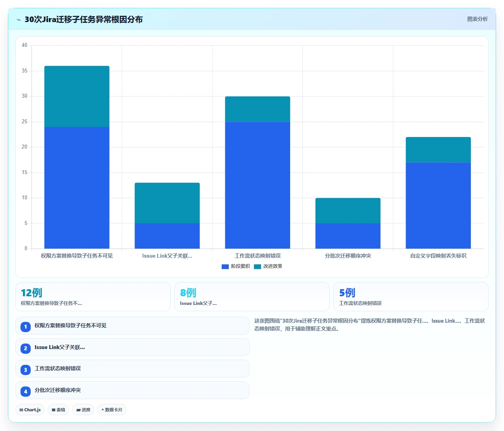The image size is (504, 431).
Task: Click the y-axis value 25
Action: (24, 122)
